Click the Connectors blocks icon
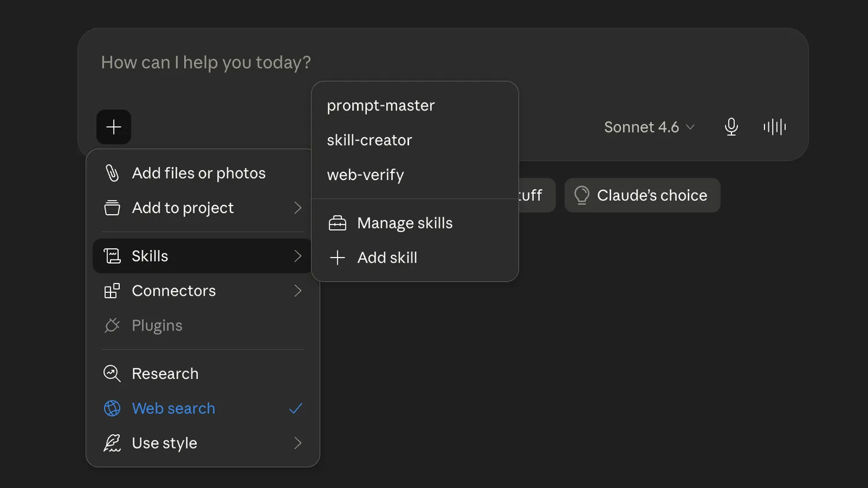The height and width of the screenshot is (488, 868). pyautogui.click(x=112, y=291)
